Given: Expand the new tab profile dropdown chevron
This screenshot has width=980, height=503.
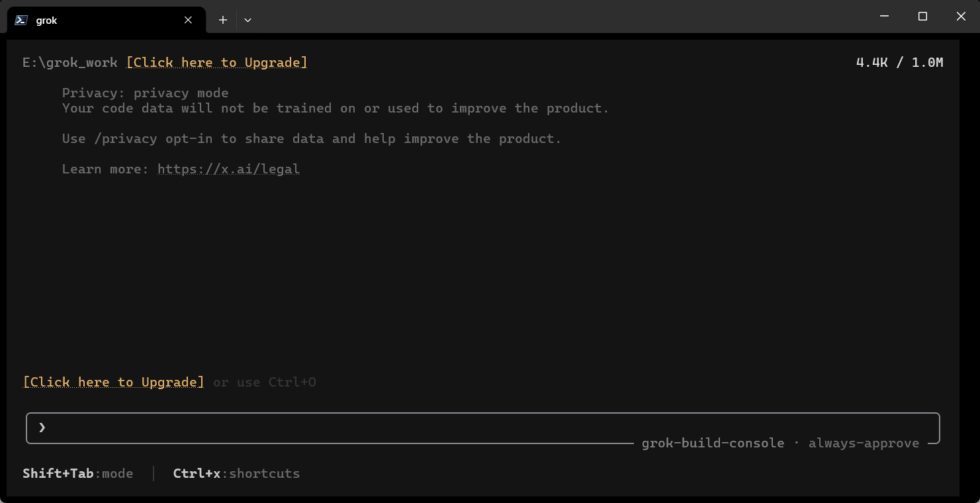Looking at the screenshot, I should coord(247,20).
